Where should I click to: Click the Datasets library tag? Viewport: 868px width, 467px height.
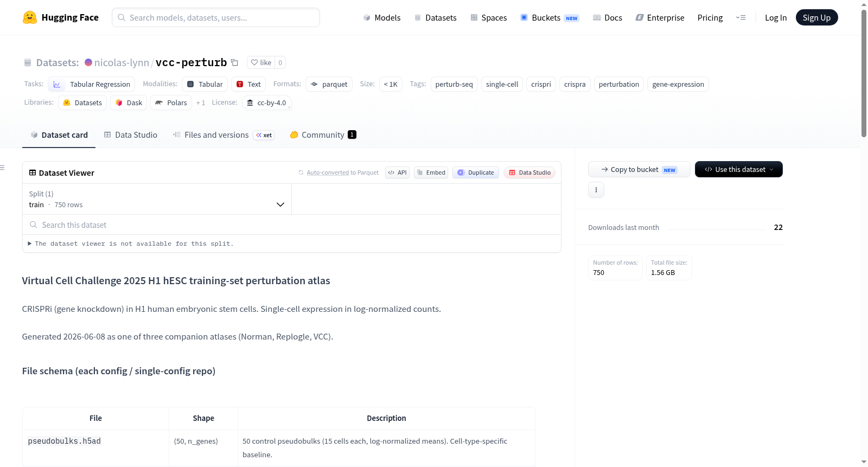[82, 103]
